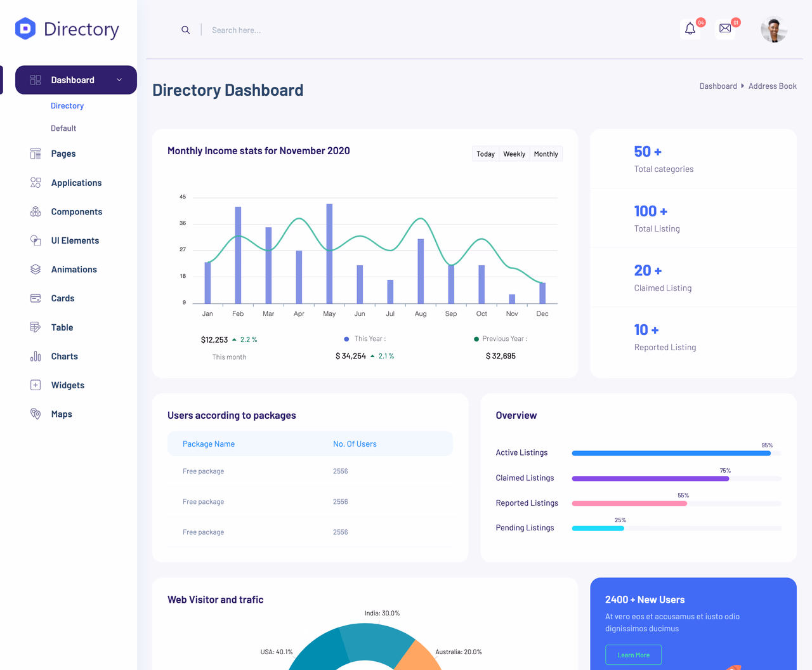Click the Active Listings progress bar
Image resolution: width=812 pixels, height=670 pixels.
point(677,453)
